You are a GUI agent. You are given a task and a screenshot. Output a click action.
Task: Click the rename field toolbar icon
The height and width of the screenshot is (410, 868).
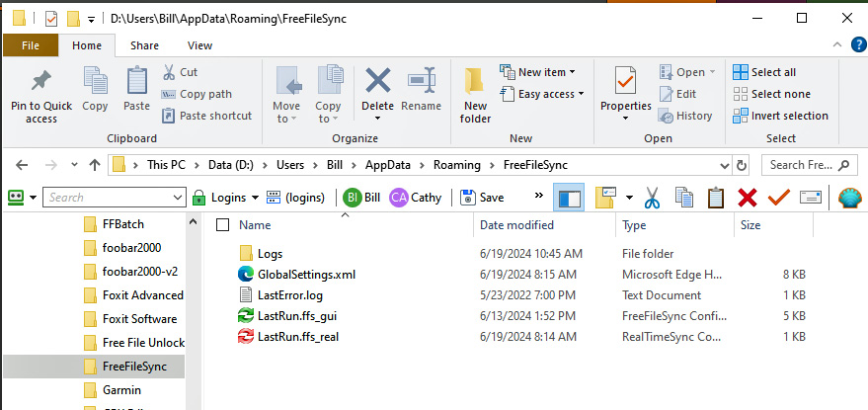(811, 198)
